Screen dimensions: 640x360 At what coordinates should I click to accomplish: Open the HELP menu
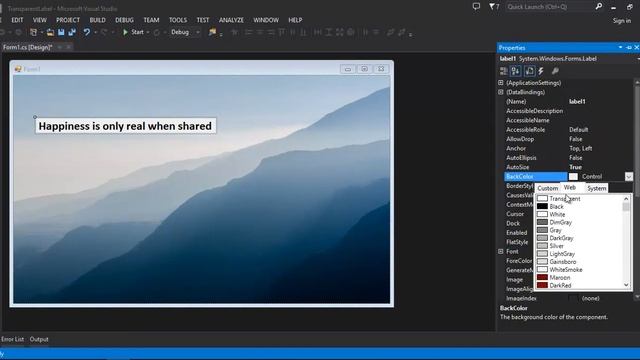(295, 20)
